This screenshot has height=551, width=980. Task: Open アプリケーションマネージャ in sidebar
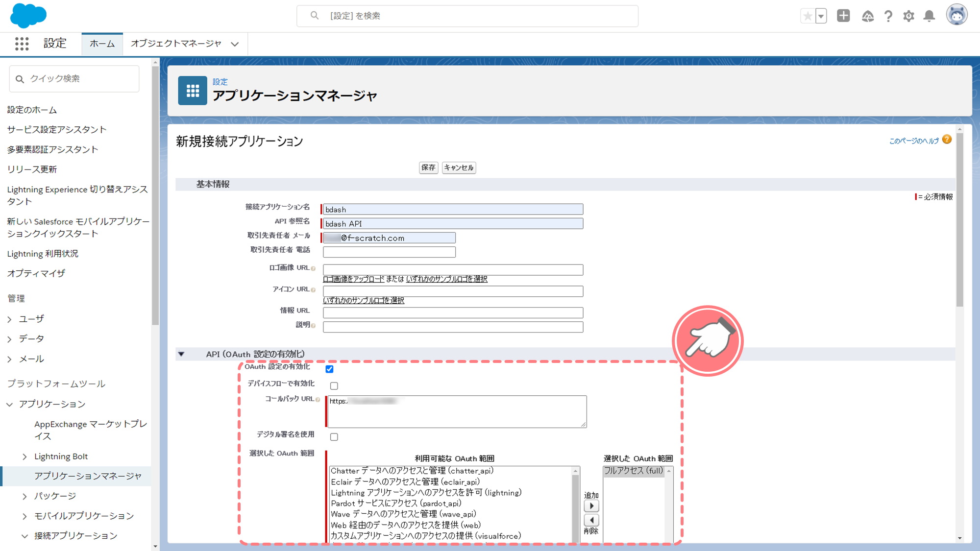click(x=88, y=476)
